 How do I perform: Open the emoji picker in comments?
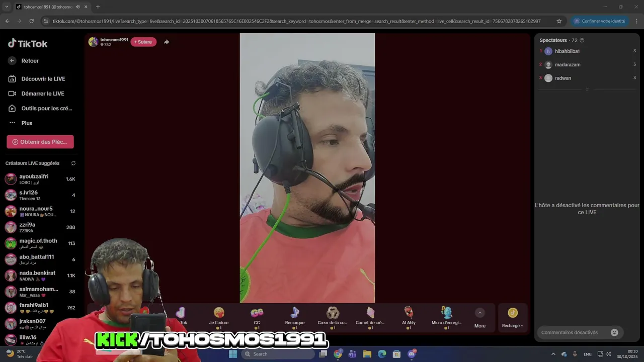tap(614, 332)
